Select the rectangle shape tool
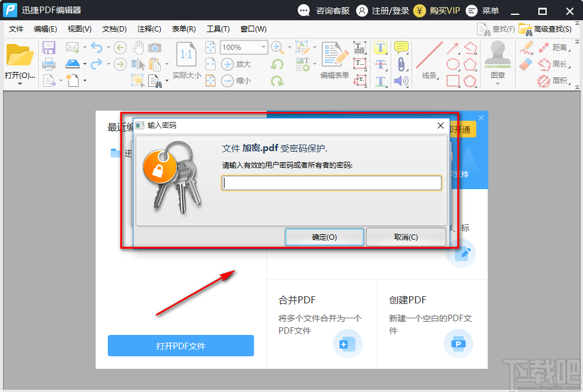 tap(453, 81)
